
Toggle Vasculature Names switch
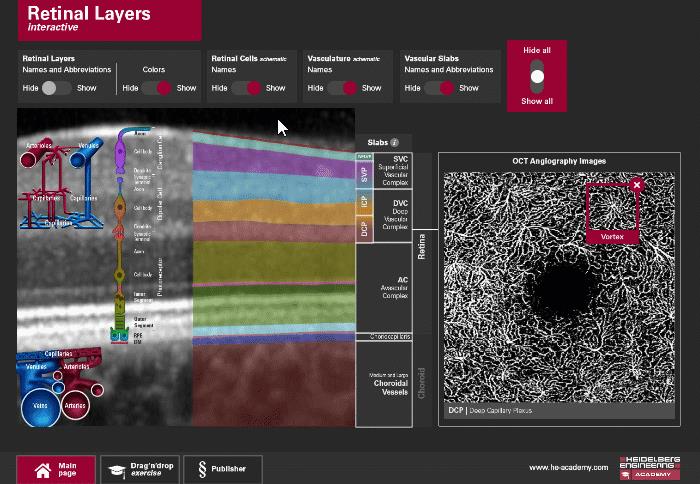pos(343,88)
